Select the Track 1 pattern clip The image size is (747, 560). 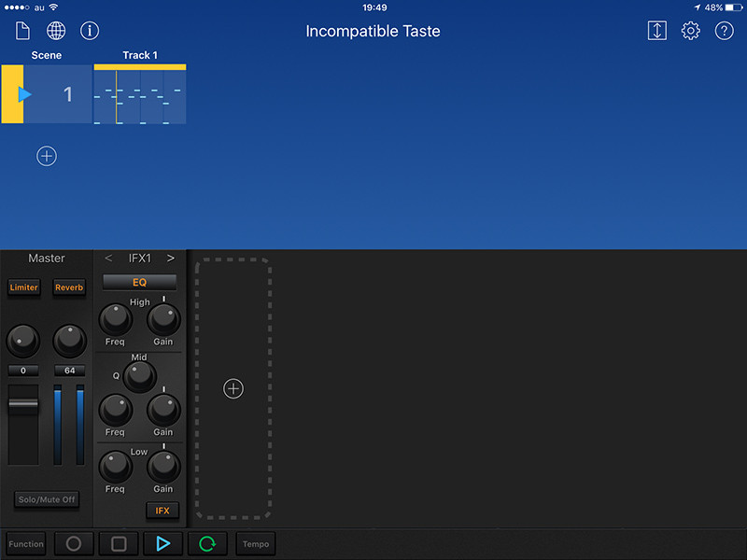[140, 94]
